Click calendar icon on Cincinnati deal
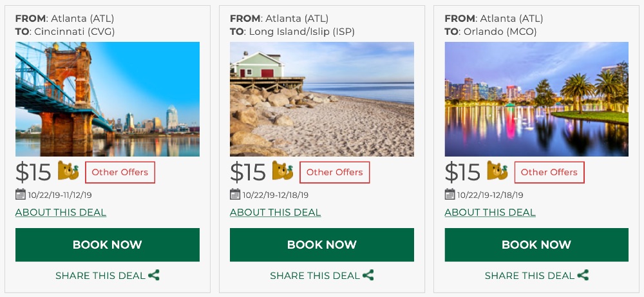 21,195
